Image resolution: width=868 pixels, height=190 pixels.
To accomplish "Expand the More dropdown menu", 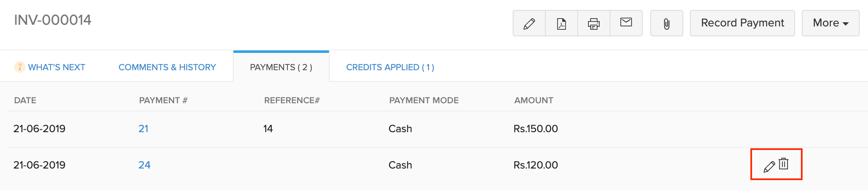I will (830, 23).
